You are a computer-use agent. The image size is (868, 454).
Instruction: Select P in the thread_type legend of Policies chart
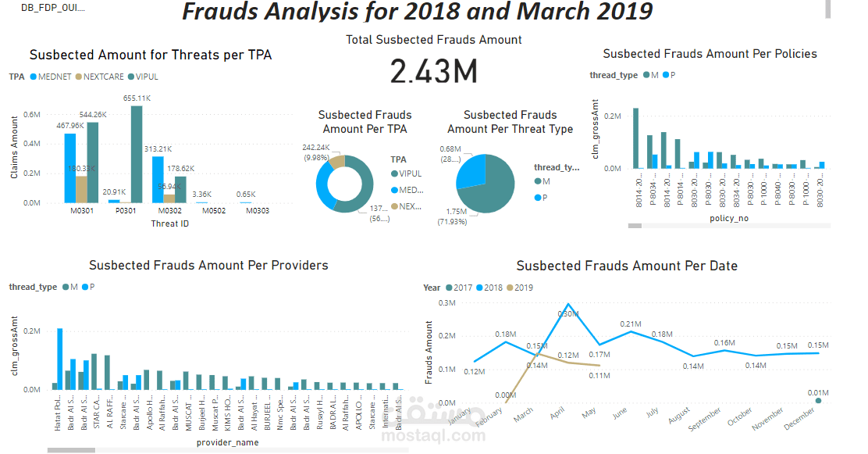click(664, 75)
